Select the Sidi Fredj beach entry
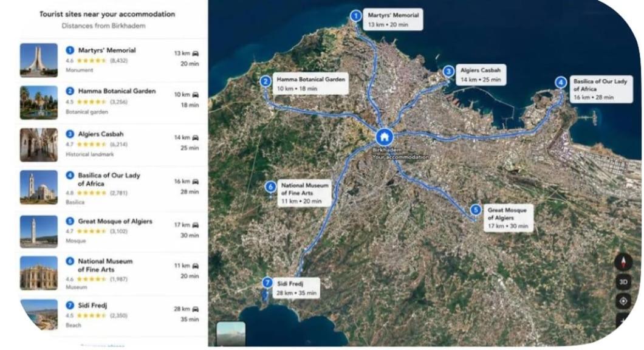This screenshot has width=644, height=350. click(x=110, y=315)
